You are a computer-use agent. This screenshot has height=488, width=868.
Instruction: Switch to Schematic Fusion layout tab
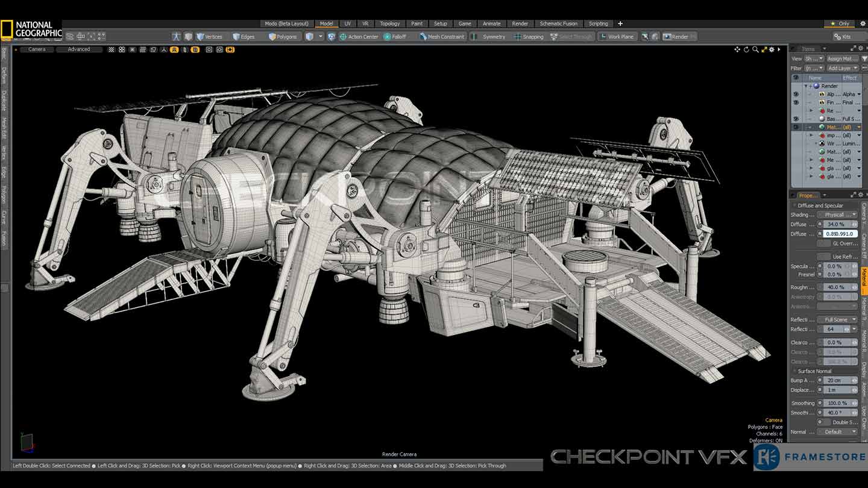[x=559, y=23]
